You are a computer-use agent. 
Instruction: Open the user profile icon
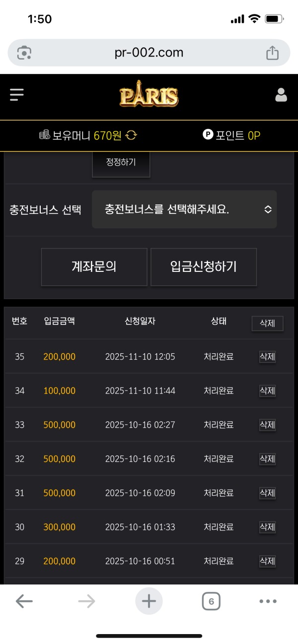click(x=281, y=94)
